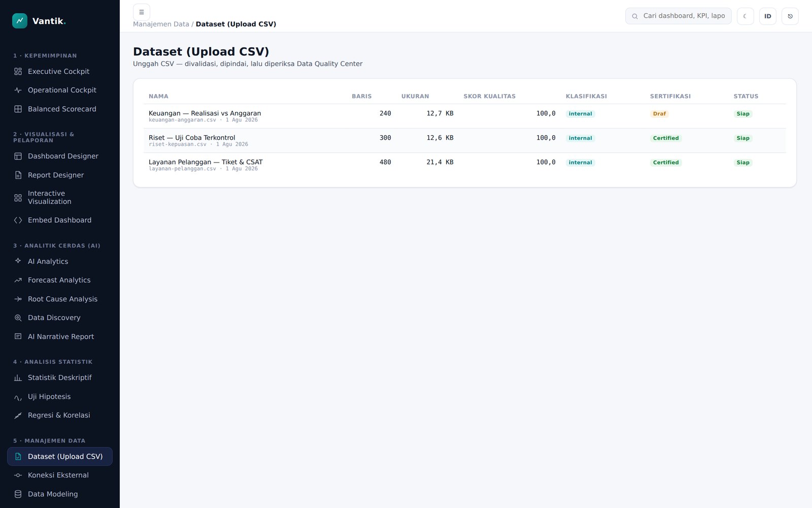Click the Manajemen Data breadcrumb link
Viewport: 812px width, 508px height.
[x=161, y=24]
